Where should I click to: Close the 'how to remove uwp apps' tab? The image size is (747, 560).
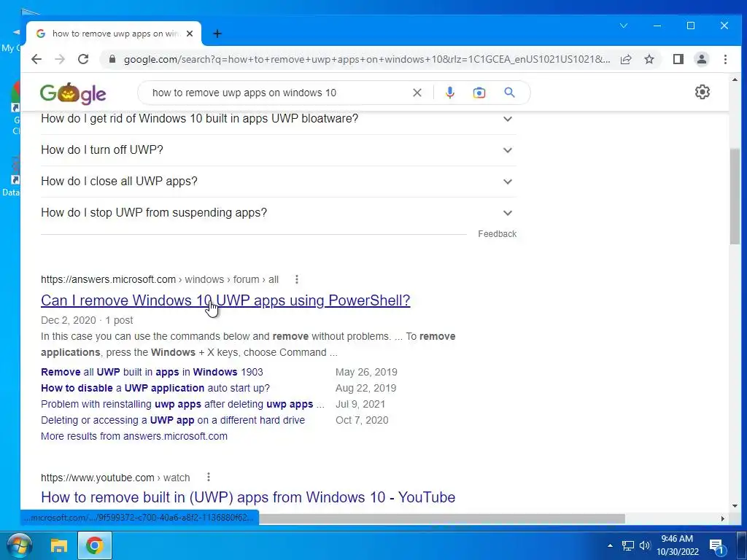[x=190, y=34]
